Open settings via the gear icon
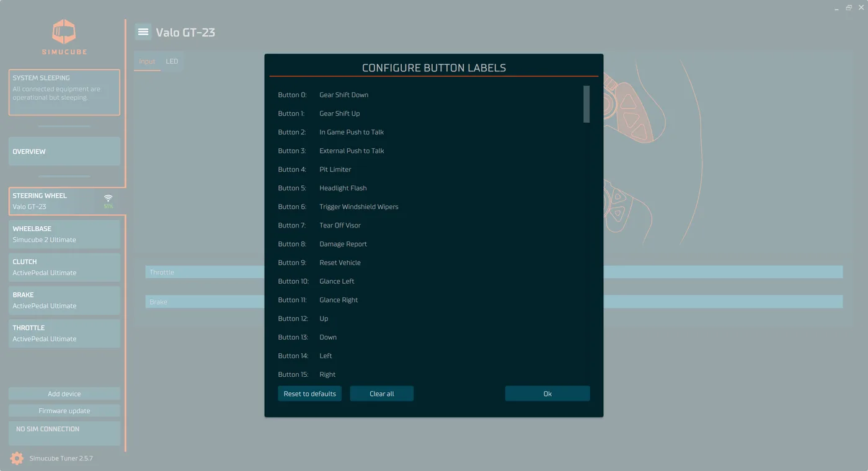 pos(17,458)
